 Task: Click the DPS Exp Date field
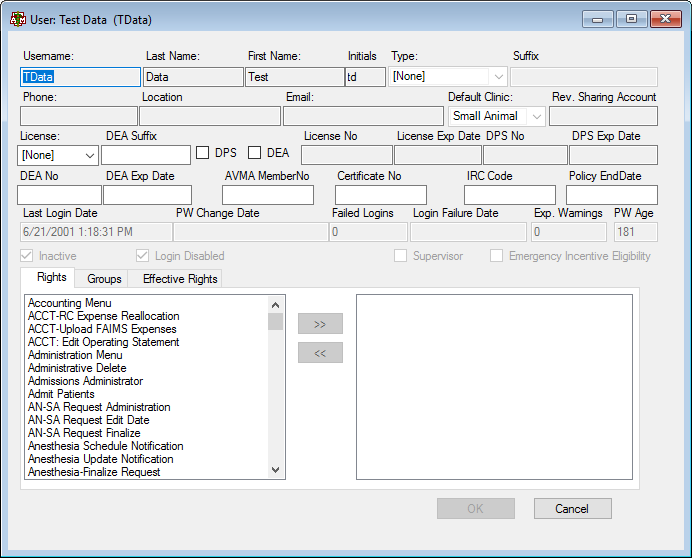click(x=613, y=155)
